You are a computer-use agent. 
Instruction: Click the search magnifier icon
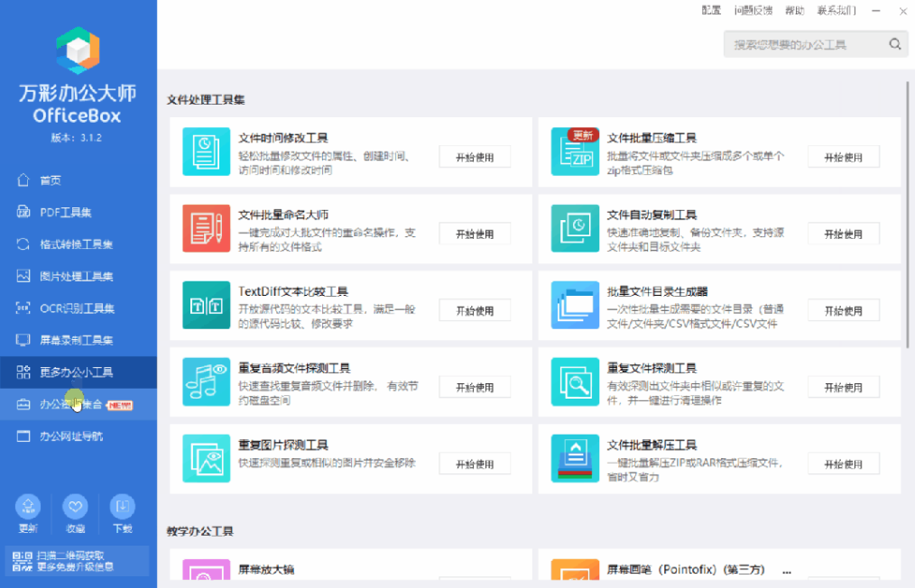(894, 44)
